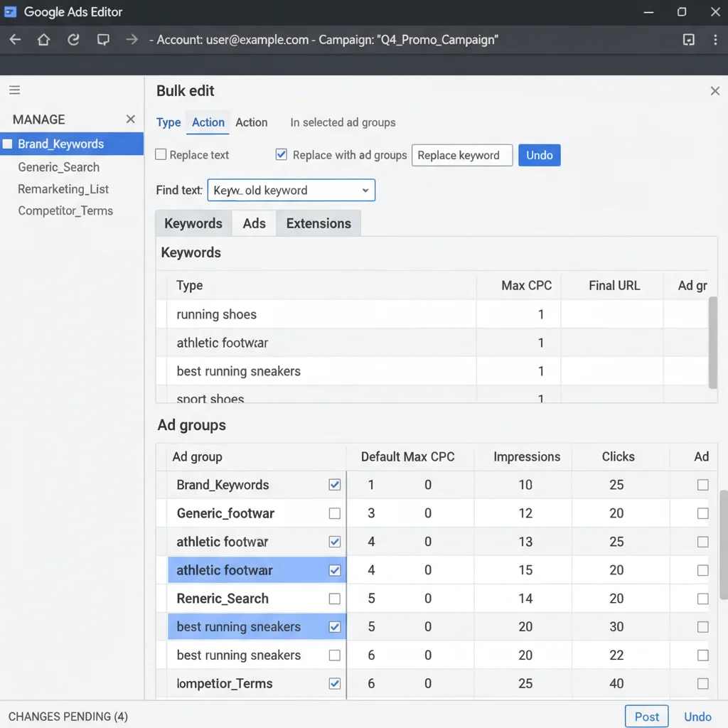Click In selected ad groups label
The image size is (728, 728).
[343, 122]
